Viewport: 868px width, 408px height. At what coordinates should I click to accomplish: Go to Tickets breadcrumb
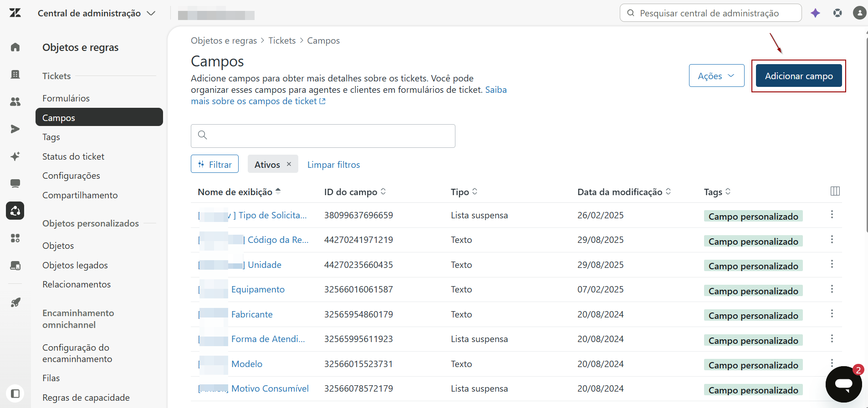tap(282, 40)
